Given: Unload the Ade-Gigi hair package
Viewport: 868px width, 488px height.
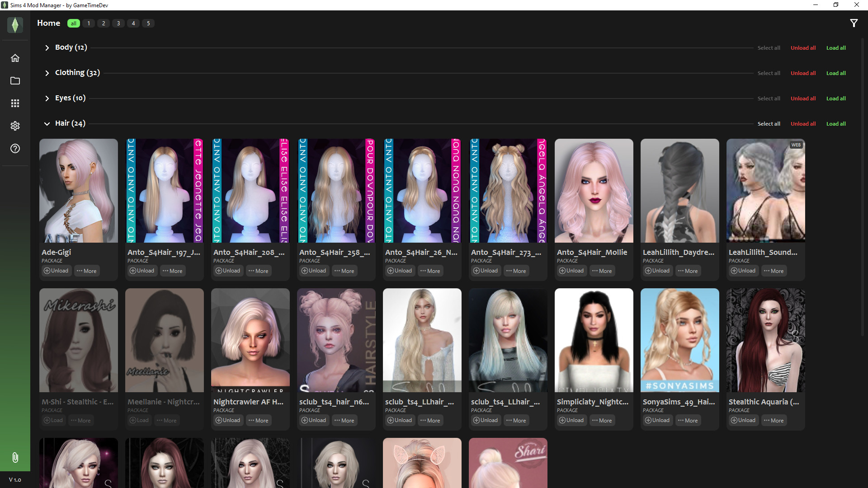Looking at the screenshot, I should click(x=56, y=271).
